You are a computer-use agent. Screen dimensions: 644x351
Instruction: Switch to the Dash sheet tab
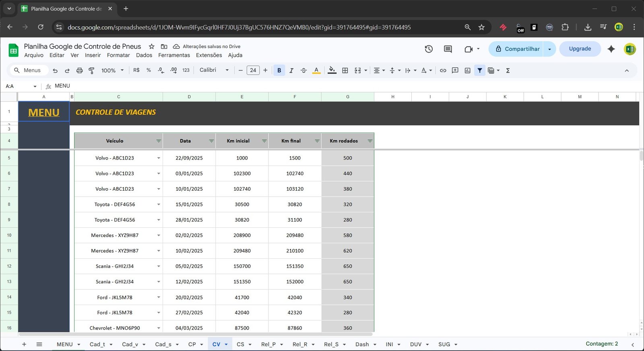(362, 344)
